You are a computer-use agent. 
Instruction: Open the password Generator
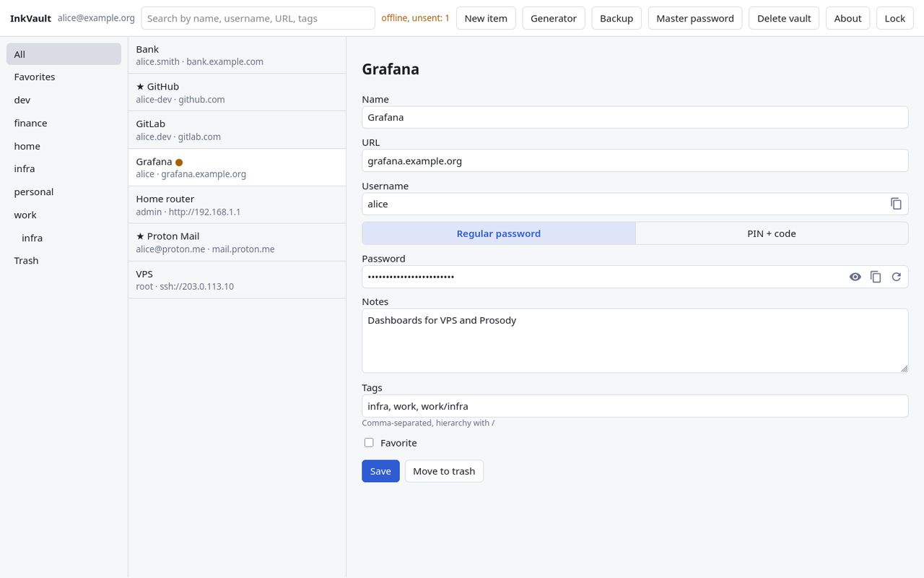(x=554, y=18)
